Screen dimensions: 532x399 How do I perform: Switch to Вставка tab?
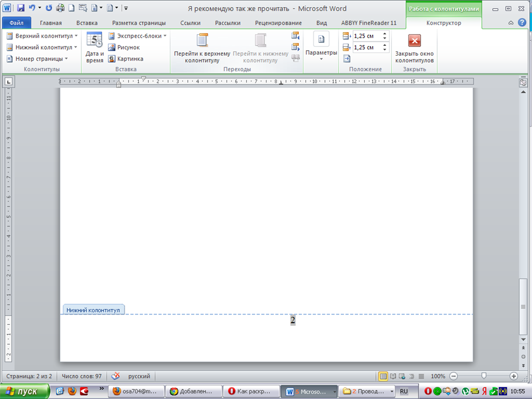(87, 23)
